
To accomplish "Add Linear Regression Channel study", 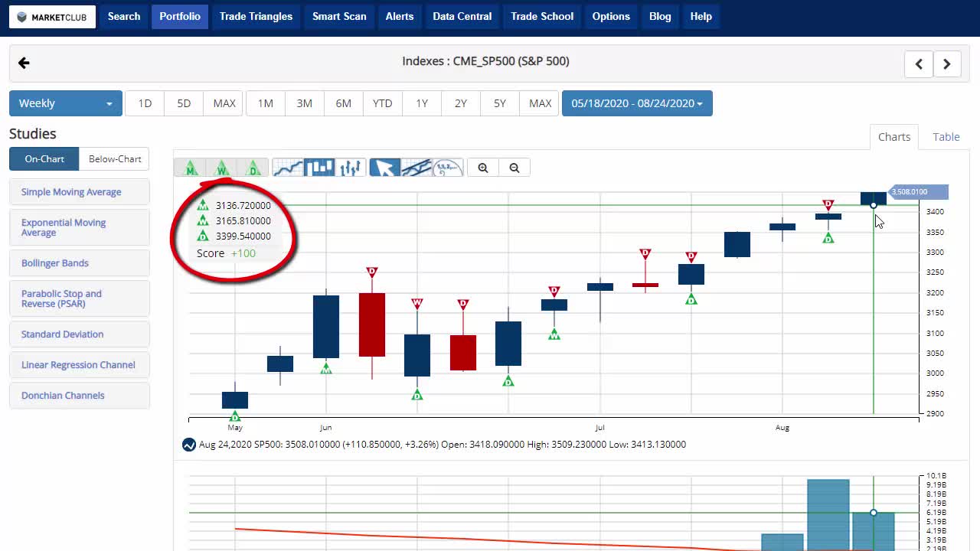I will 80,365.
